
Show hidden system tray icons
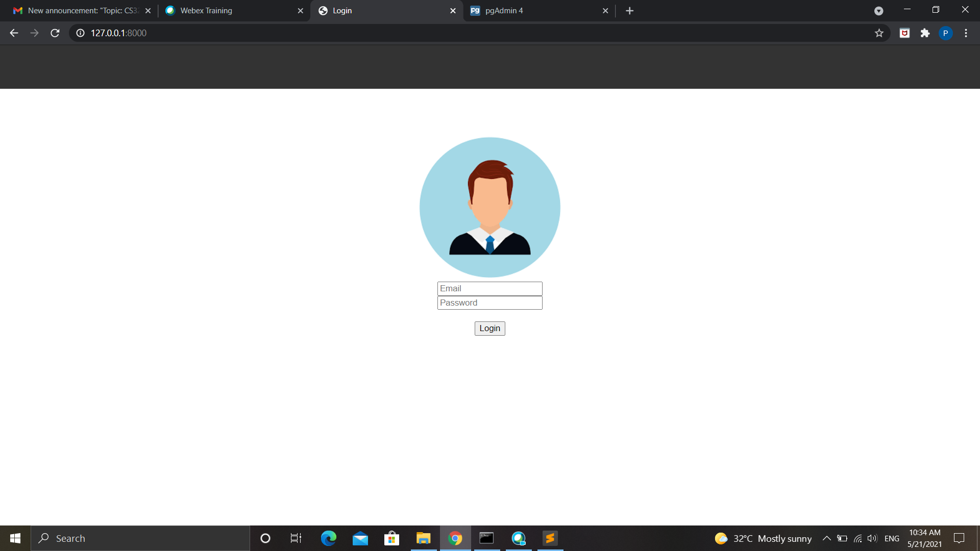pyautogui.click(x=826, y=538)
